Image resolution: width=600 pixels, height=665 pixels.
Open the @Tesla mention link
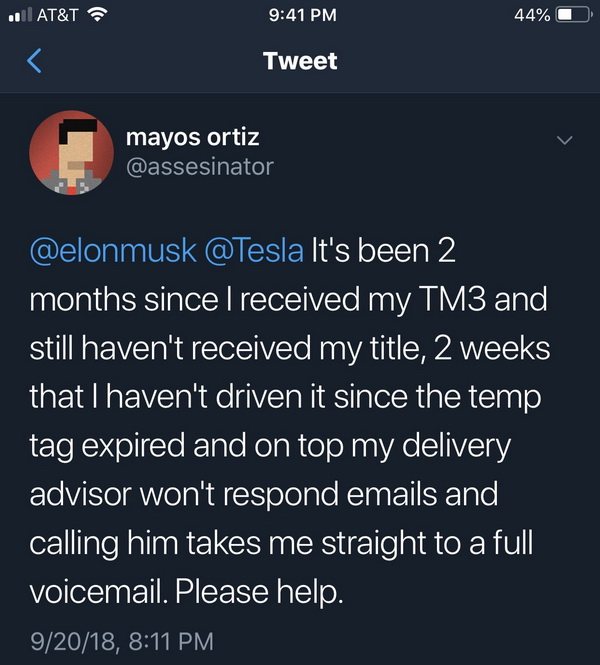click(x=254, y=251)
